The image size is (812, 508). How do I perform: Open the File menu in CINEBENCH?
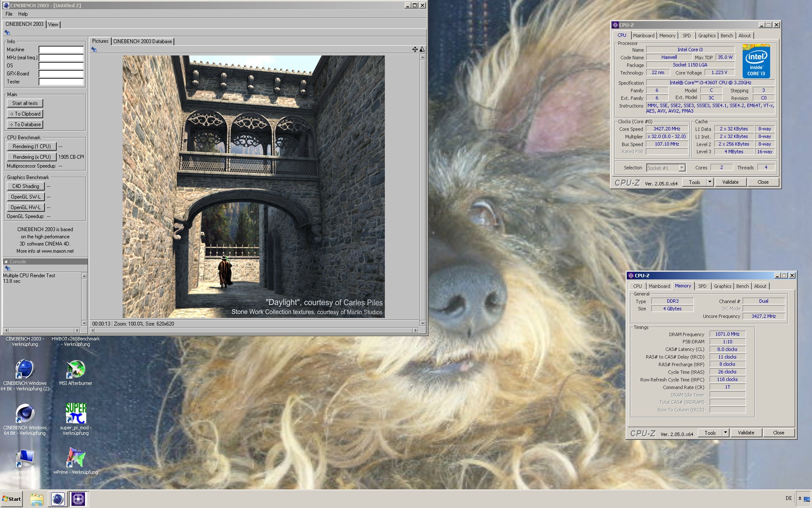(x=9, y=14)
